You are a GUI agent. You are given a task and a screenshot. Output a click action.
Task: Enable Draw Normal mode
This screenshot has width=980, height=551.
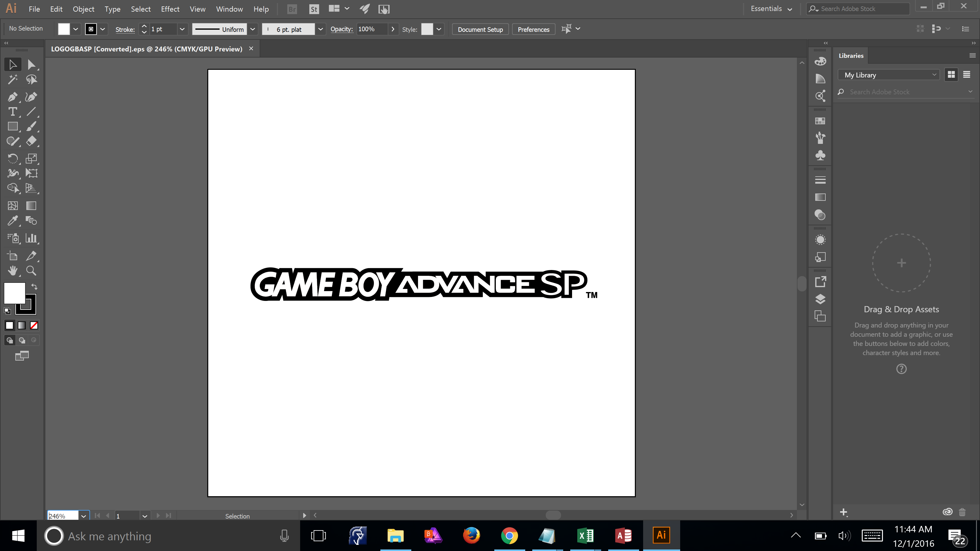point(9,340)
